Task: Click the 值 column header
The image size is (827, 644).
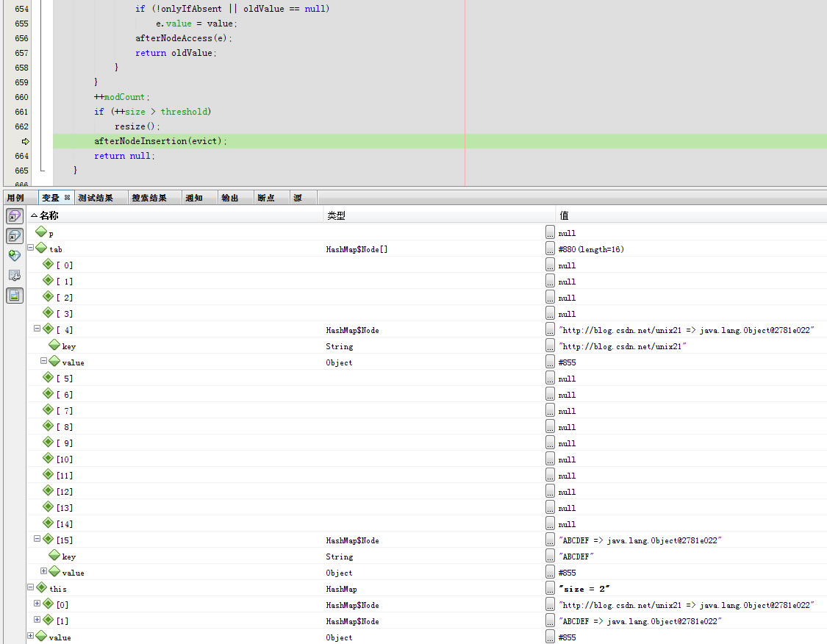Action: [x=691, y=215]
